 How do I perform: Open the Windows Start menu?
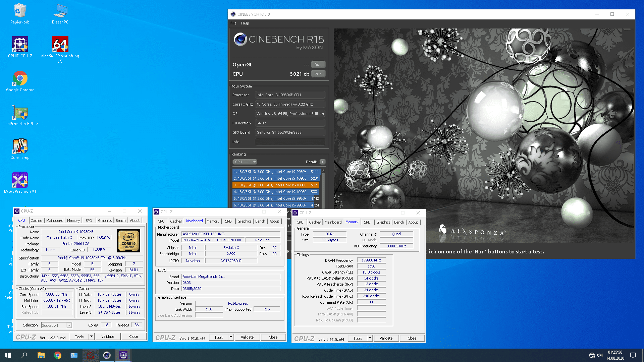pos(8,355)
